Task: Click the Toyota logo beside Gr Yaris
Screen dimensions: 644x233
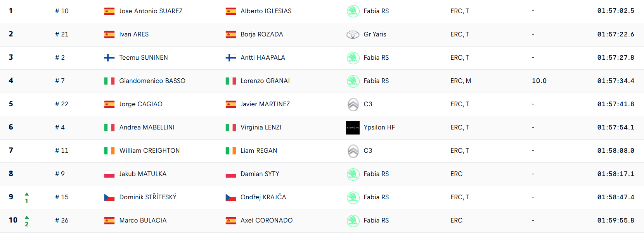Action: click(353, 35)
